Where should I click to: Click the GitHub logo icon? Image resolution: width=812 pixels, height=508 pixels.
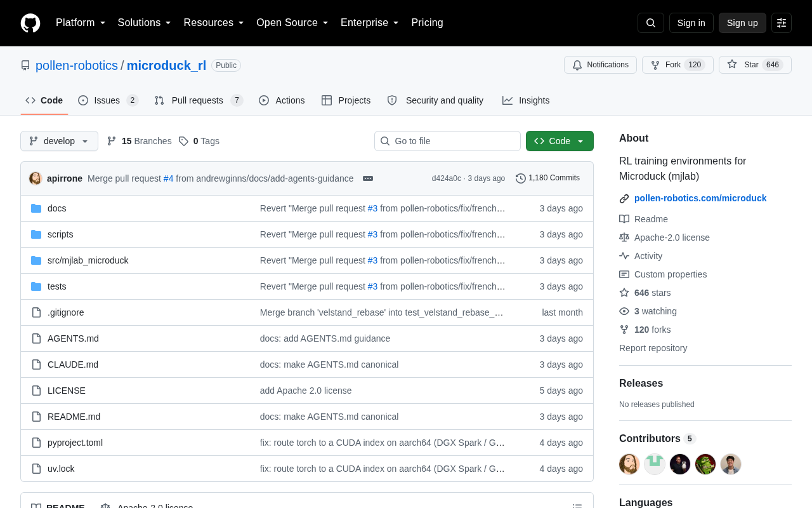pyautogui.click(x=30, y=23)
